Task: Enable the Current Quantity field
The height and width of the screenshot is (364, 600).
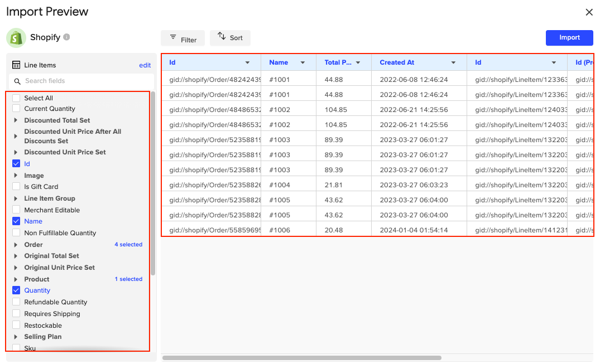Action: [x=17, y=109]
